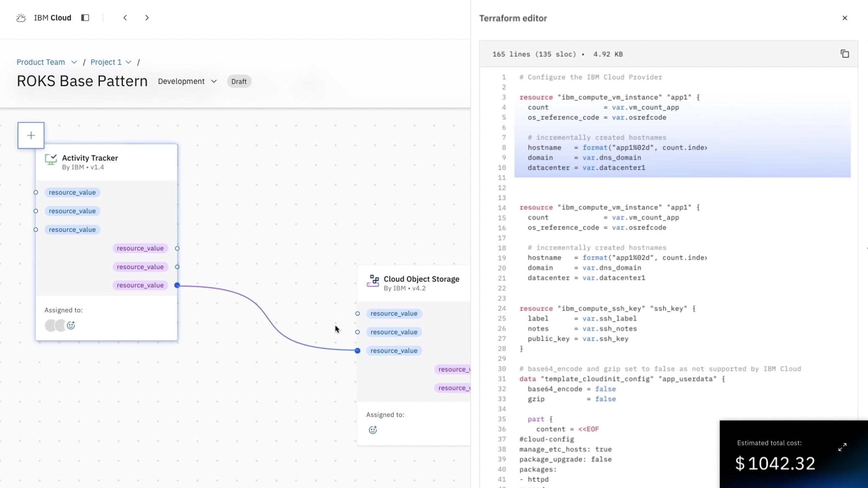868x488 pixels.
Task: Select connected output port on Activity Tracker
Action: 177,286
